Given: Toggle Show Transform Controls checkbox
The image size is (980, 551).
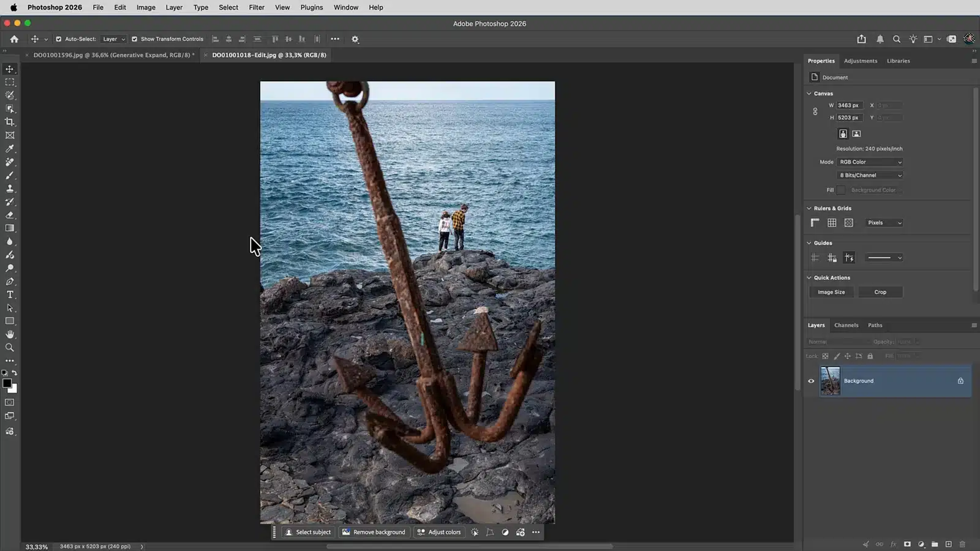Looking at the screenshot, I should [x=135, y=39].
